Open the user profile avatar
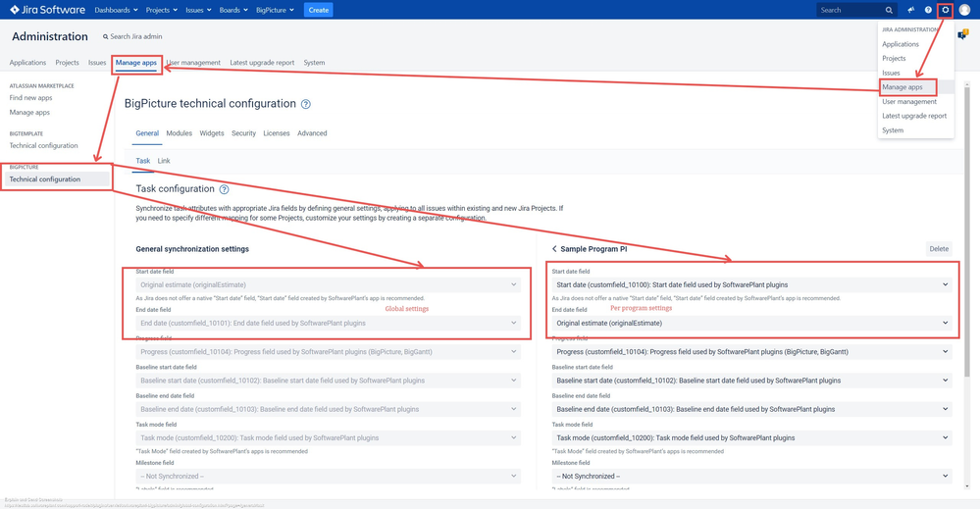Image resolution: width=980 pixels, height=509 pixels. tap(964, 10)
